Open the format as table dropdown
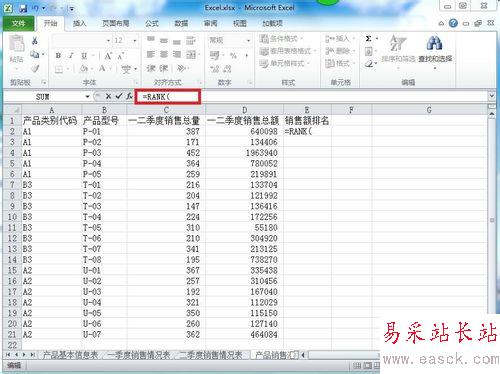The width and height of the screenshot is (500, 374). [288, 51]
